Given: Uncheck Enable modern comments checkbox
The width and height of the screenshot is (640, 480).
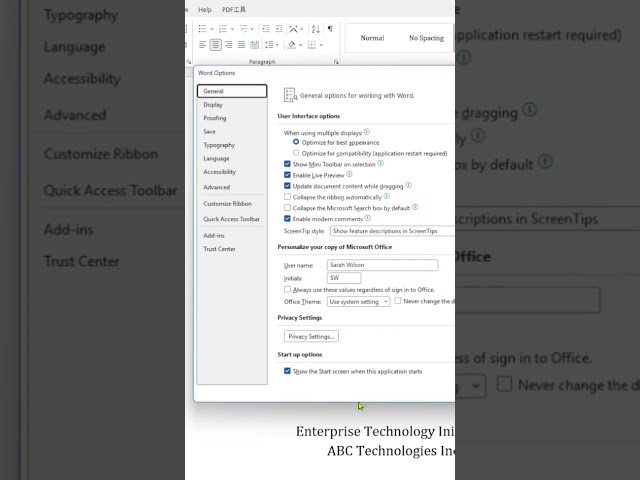Looking at the screenshot, I should pyautogui.click(x=287, y=219).
